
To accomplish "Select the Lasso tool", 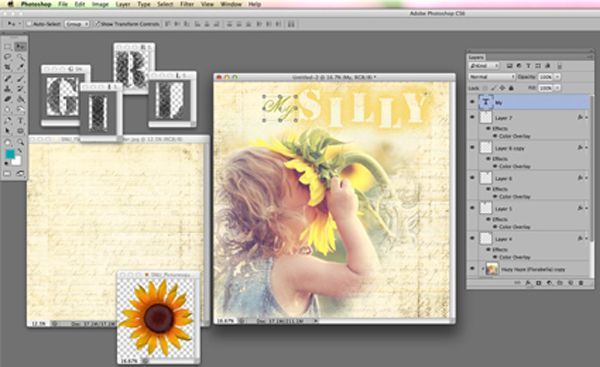I will point(8,57).
